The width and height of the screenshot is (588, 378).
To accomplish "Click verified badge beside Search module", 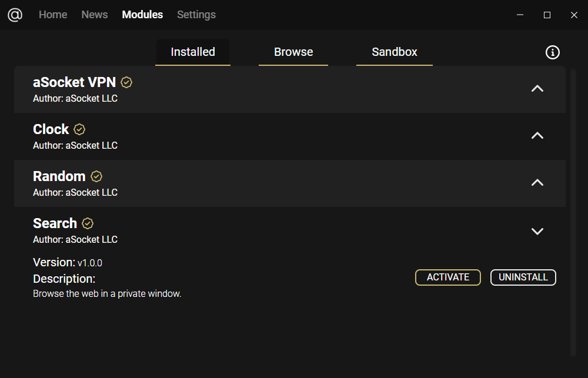I will coord(88,223).
